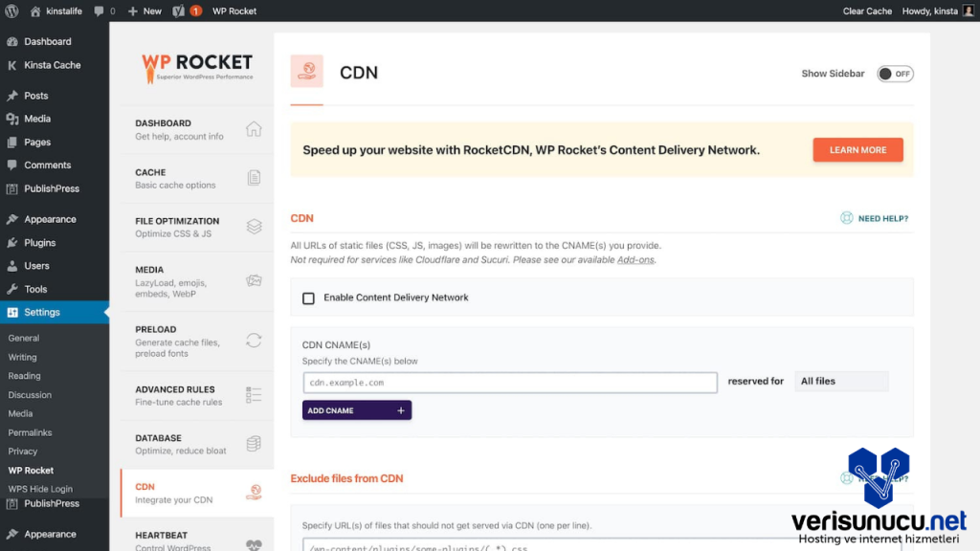
Task: Click the cdn.example.com CNAME input field
Action: [510, 383]
